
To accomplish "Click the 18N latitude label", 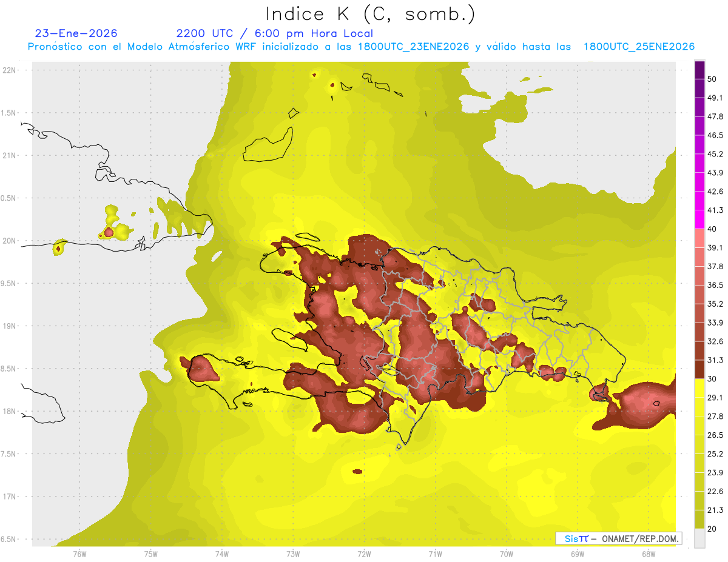I will pos(9,412).
